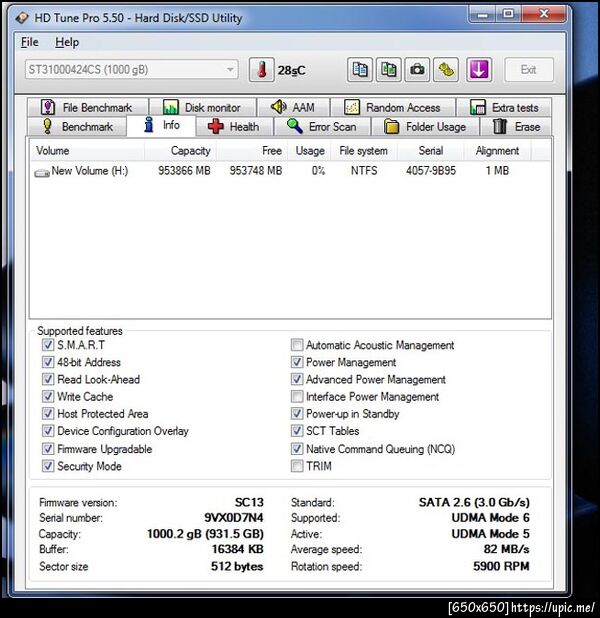Click the Exit button
600x618 pixels.
(529, 70)
